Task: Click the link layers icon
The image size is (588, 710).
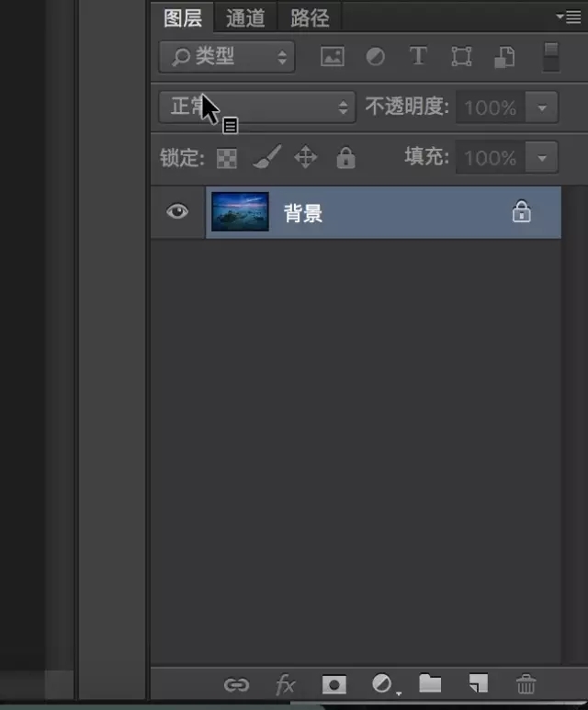Action: [x=236, y=684]
